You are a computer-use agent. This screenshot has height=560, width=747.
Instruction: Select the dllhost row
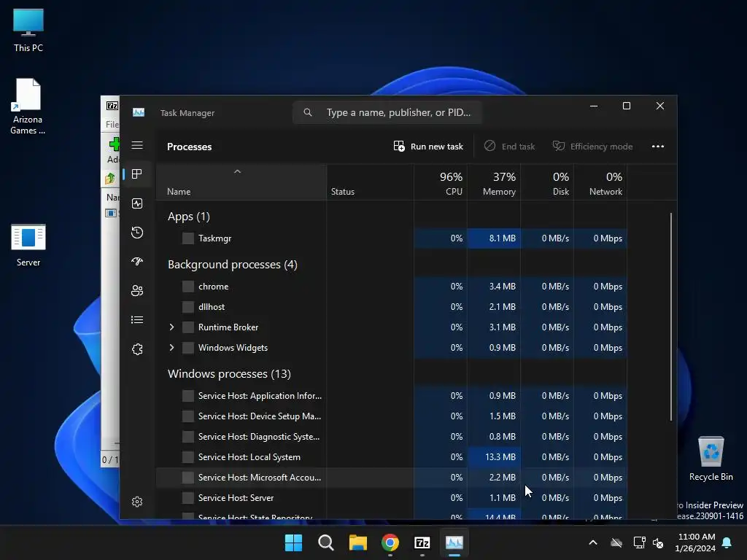coord(392,307)
